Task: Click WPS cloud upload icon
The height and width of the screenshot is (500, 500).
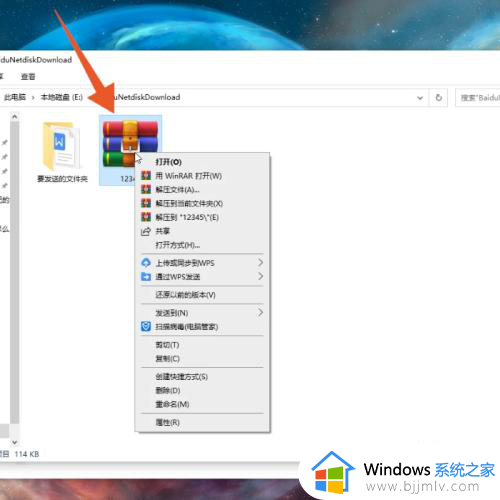Action: tap(146, 263)
